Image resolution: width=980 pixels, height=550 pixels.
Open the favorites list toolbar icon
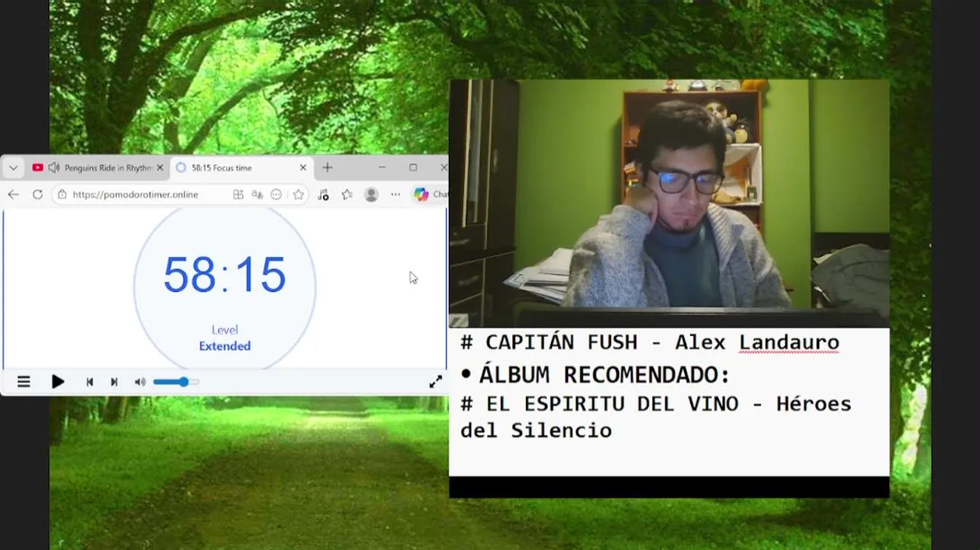pyautogui.click(x=347, y=195)
